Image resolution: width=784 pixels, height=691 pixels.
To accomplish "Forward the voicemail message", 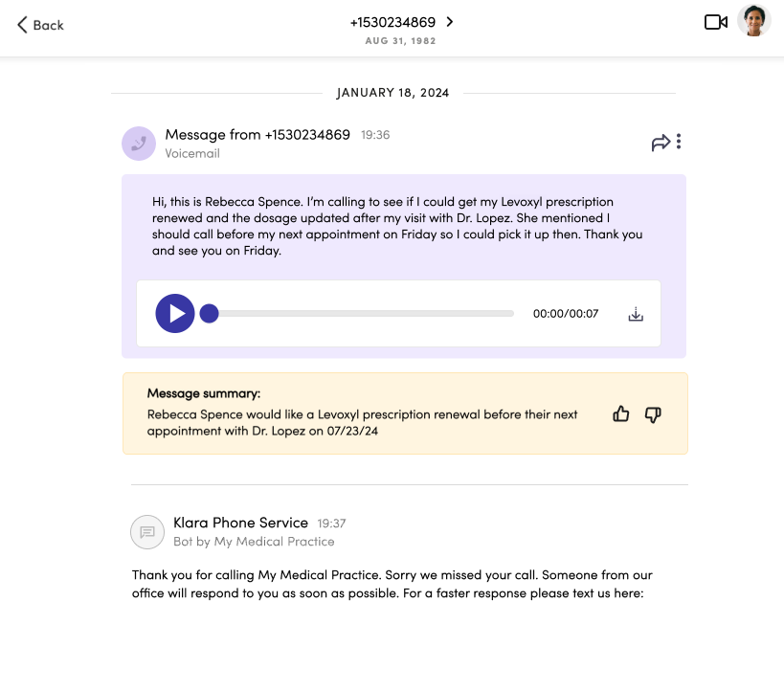I will (x=661, y=143).
